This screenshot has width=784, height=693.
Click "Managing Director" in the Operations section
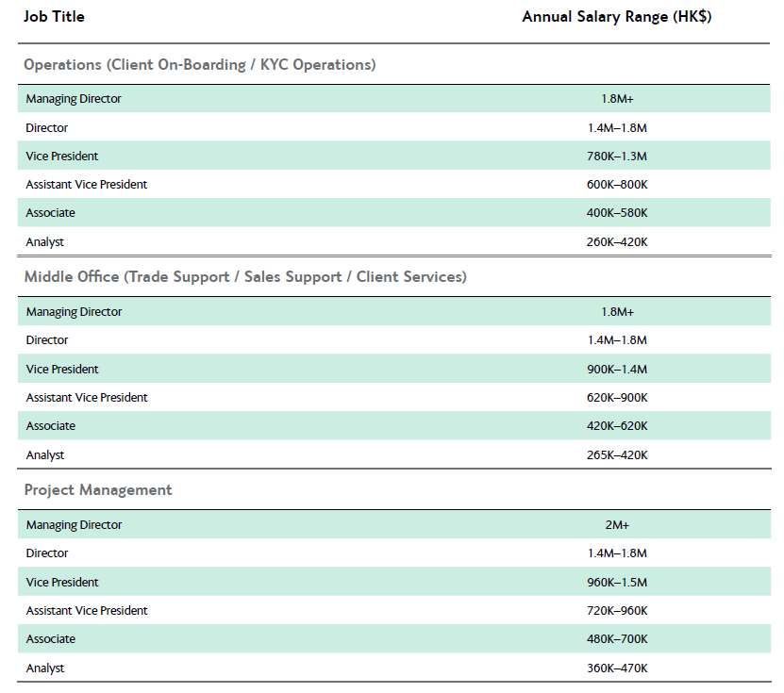coord(74,99)
